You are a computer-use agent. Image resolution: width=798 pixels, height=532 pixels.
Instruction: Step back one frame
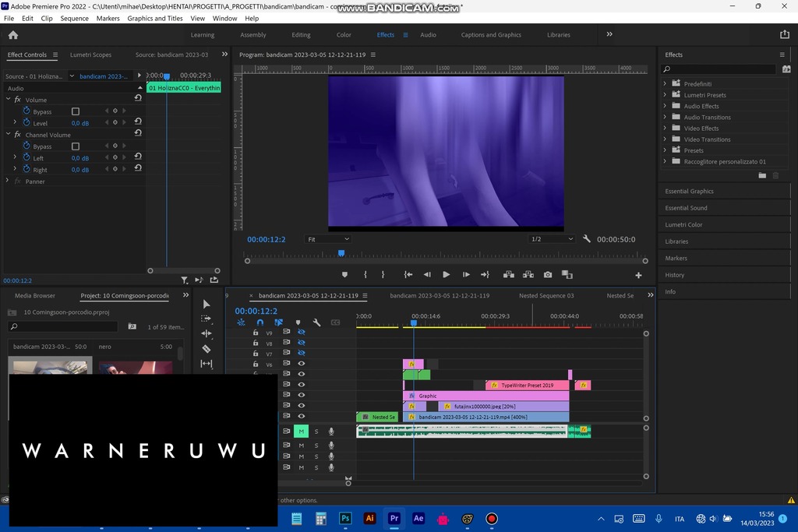pos(427,275)
